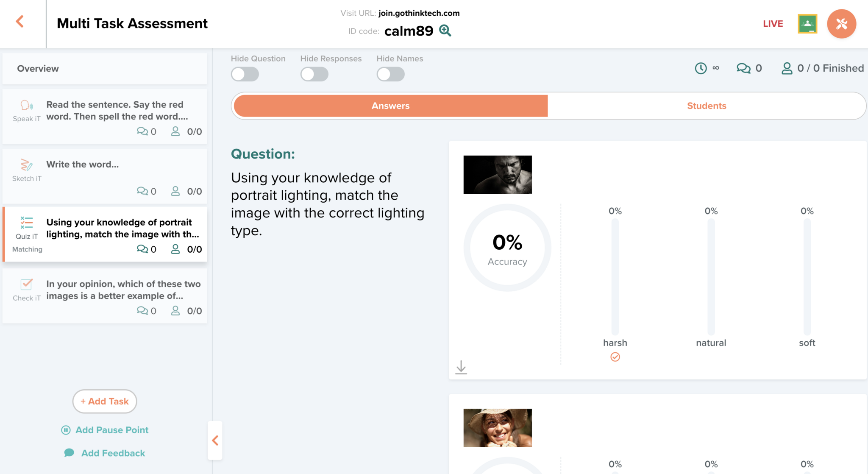Toggle the Hide Question switch

point(245,74)
